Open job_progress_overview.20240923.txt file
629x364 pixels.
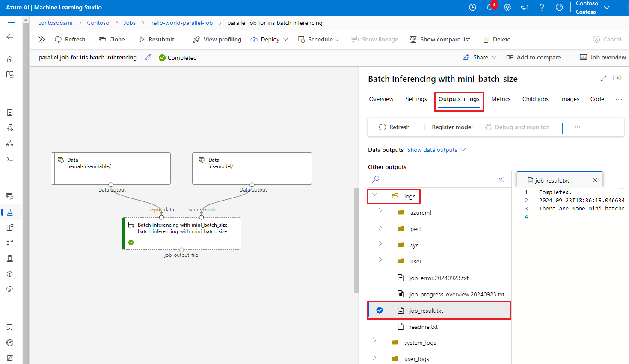point(456,294)
